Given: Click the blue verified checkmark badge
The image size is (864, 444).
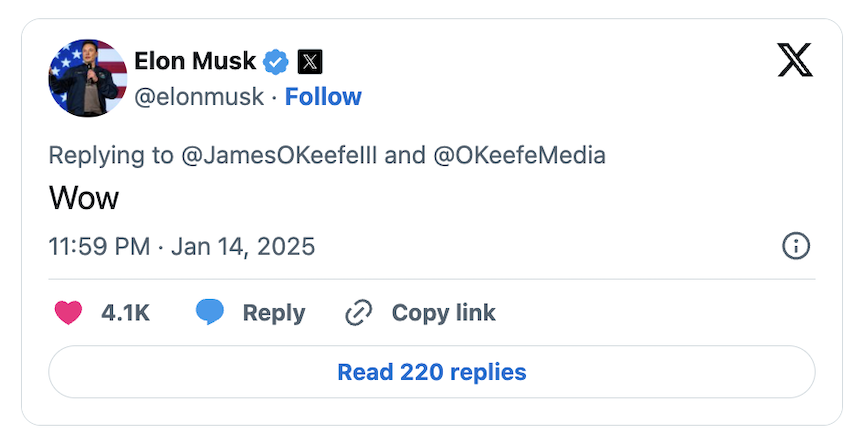Looking at the screenshot, I should coord(276,62).
